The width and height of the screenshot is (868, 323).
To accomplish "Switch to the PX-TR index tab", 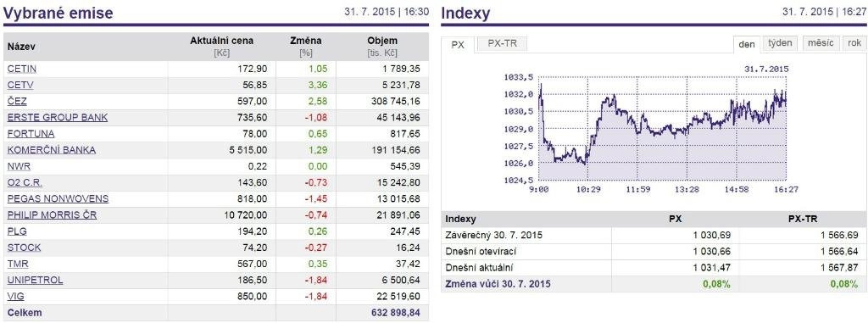I will click(502, 43).
